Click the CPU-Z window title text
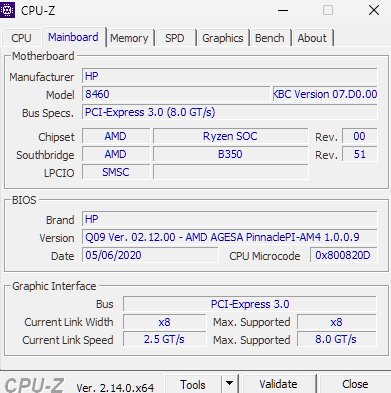Image resolution: width=391 pixels, height=393 pixels. click(x=38, y=11)
